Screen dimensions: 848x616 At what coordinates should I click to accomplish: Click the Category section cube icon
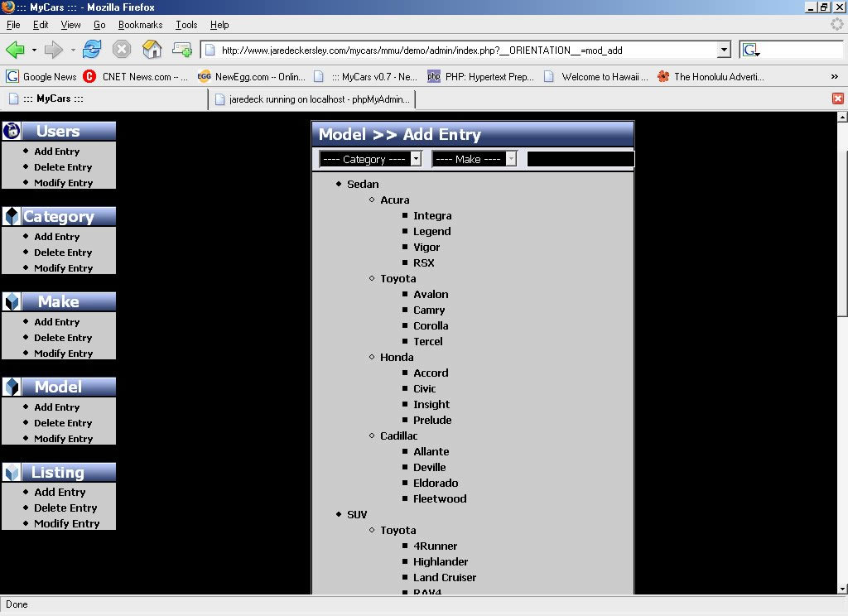pos(12,216)
